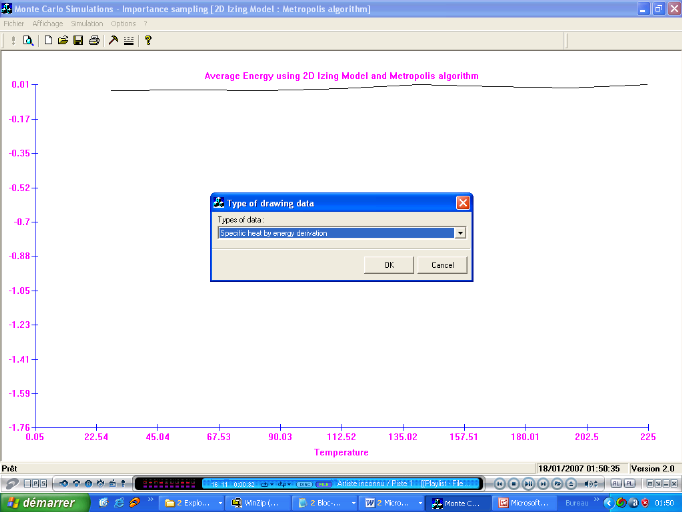Image resolution: width=682 pixels, height=512 pixels.
Task: Click the print preview magnifier icon
Action: pyautogui.click(x=28, y=40)
